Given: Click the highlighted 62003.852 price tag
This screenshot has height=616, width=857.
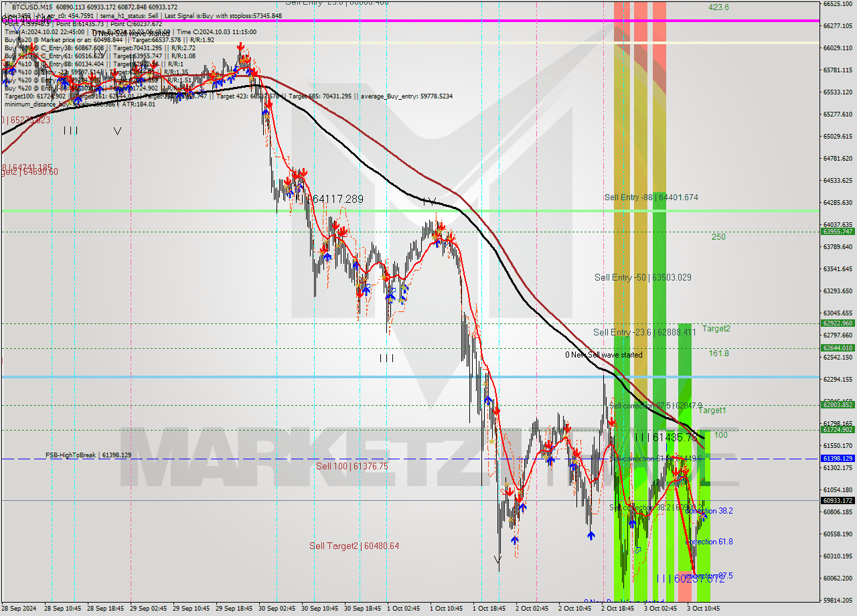Looking at the screenshot, I should (x=838, y=404).
